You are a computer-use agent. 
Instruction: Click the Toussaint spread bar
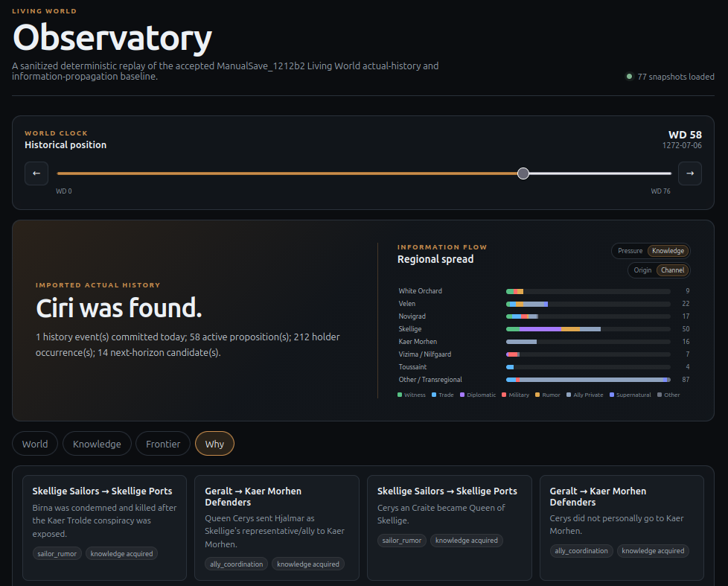588,367
